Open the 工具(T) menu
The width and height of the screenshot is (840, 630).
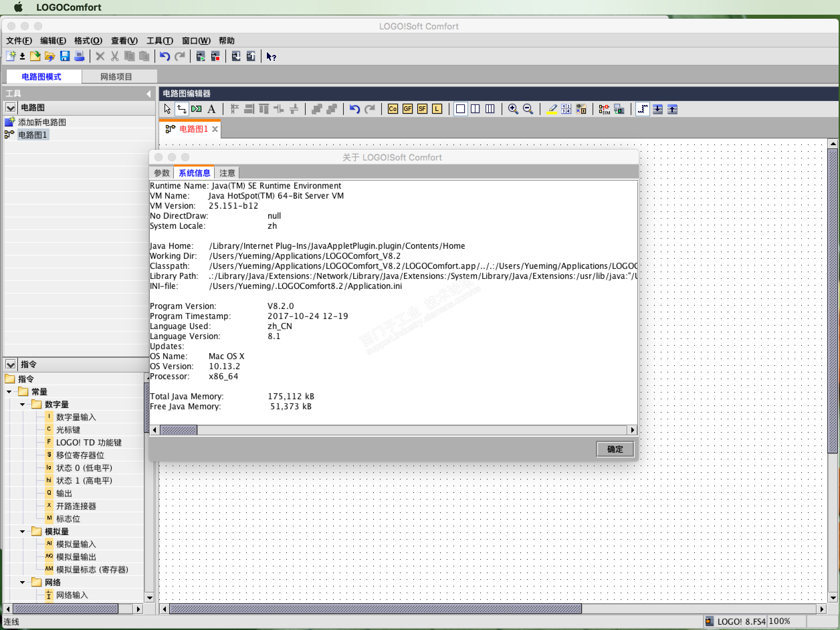pyautogui.click(x=160, y=41)
